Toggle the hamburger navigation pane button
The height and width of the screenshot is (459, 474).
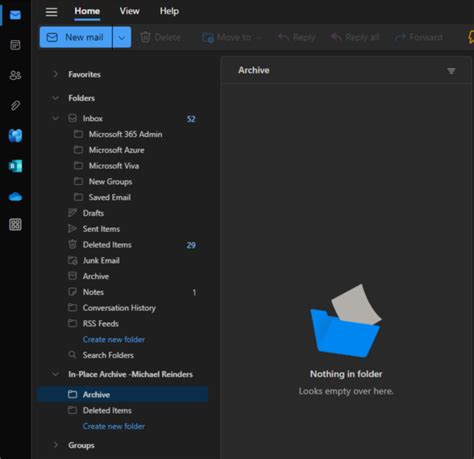click(51, 12)
